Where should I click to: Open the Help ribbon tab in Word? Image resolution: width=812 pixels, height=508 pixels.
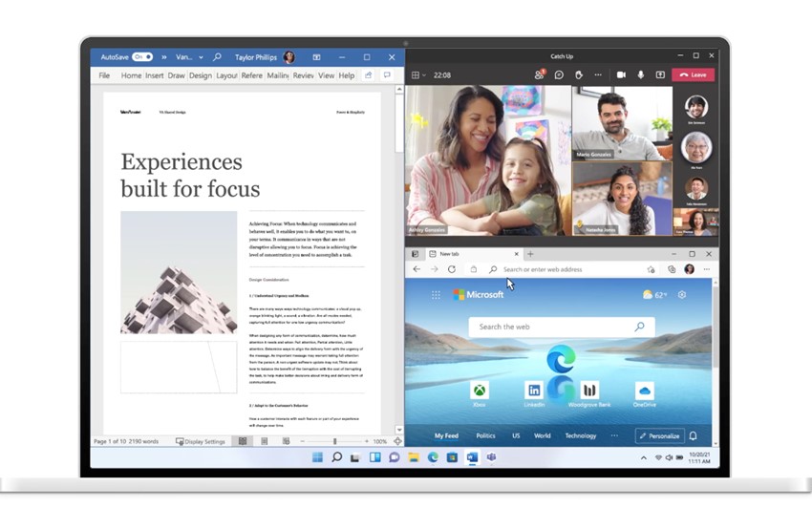pos(347,75)
